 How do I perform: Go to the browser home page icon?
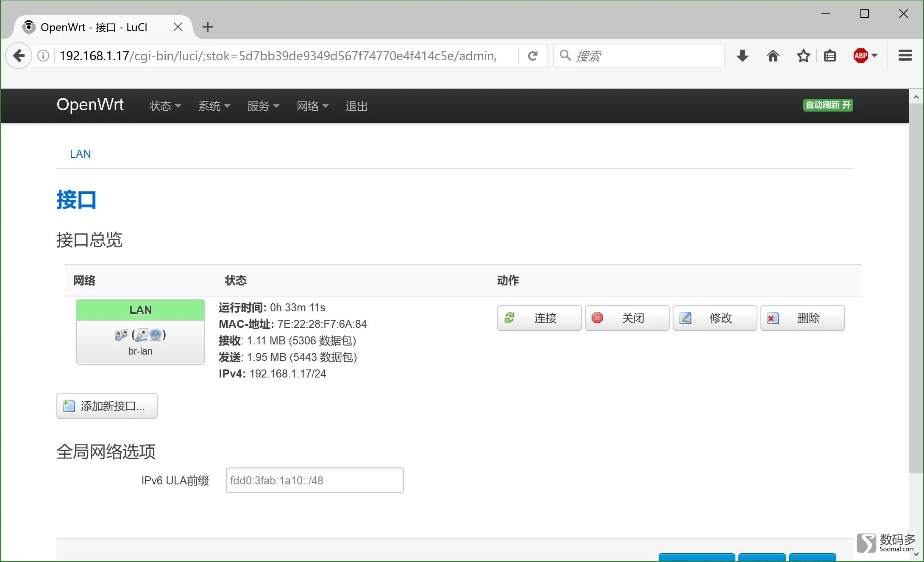point(773,56)
